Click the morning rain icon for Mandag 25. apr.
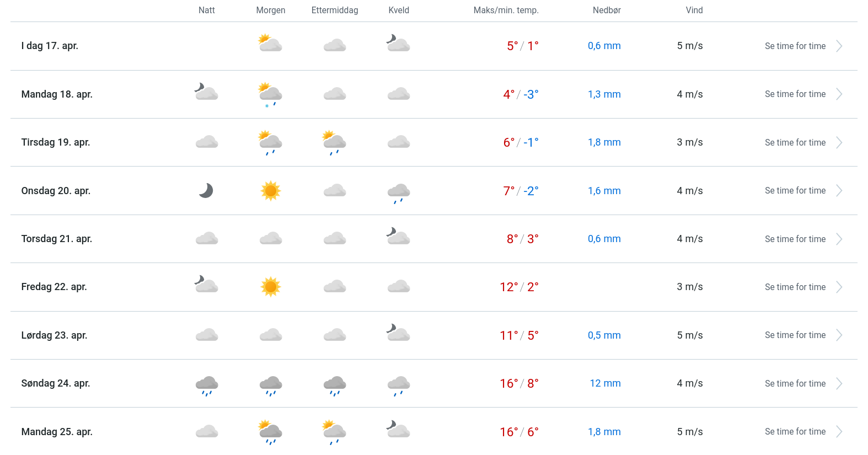 [x=270, y=432]
